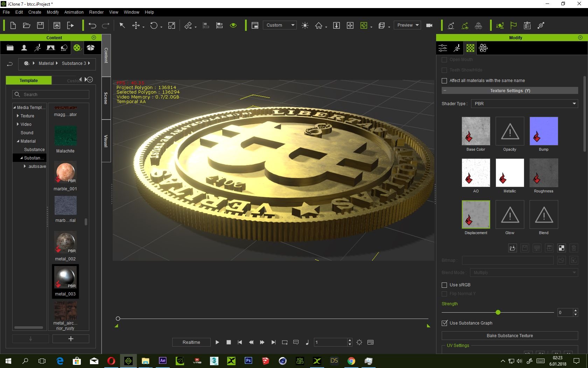Collapse the Media Templ... tree node

14,108
